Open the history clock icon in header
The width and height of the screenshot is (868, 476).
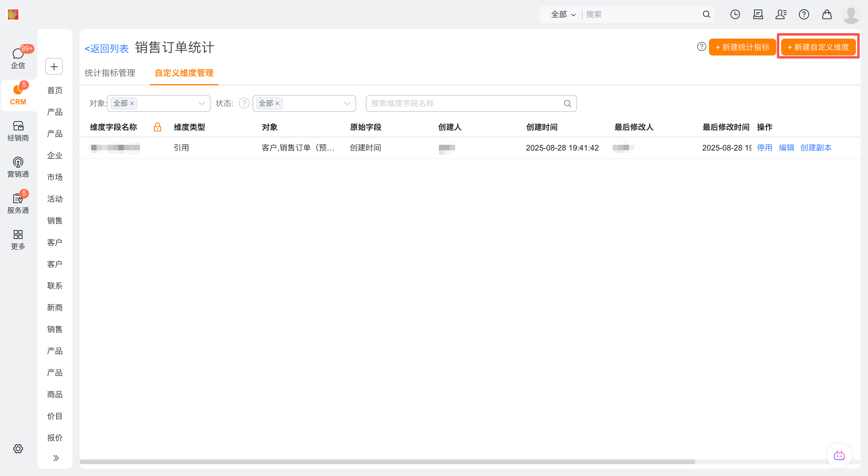click(735, 14)
